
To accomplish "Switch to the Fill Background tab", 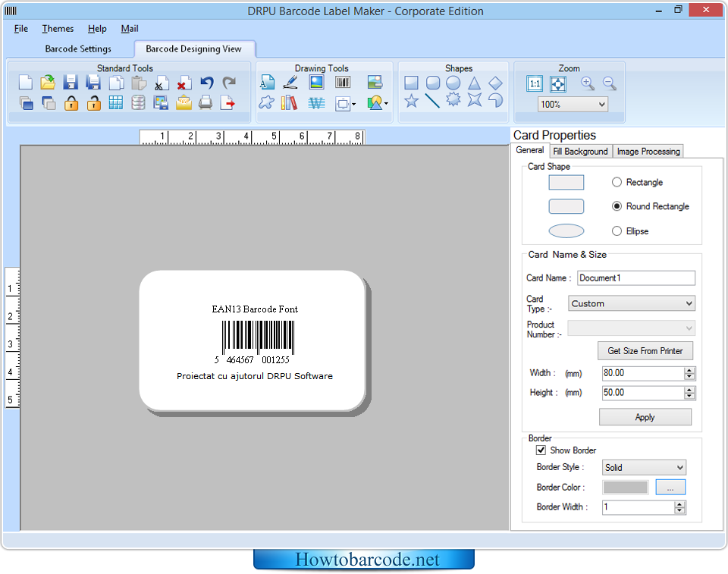I will tap(580, 152).
